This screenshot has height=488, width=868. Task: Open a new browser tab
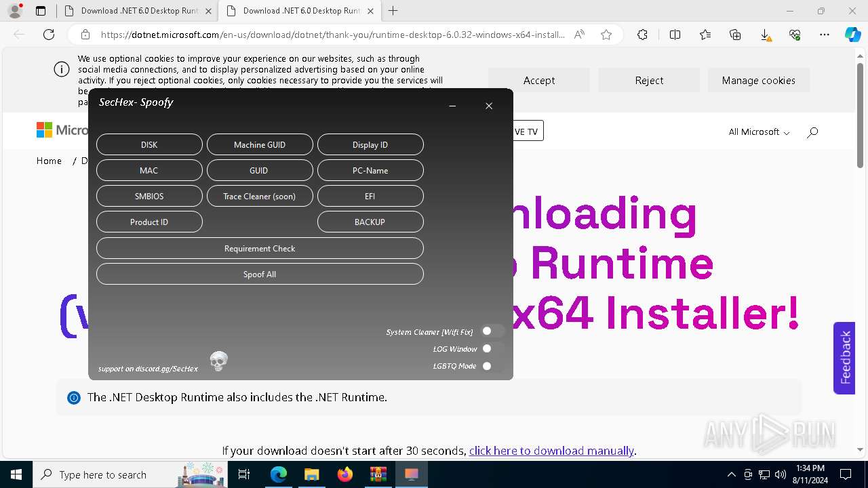pos(393,11)
